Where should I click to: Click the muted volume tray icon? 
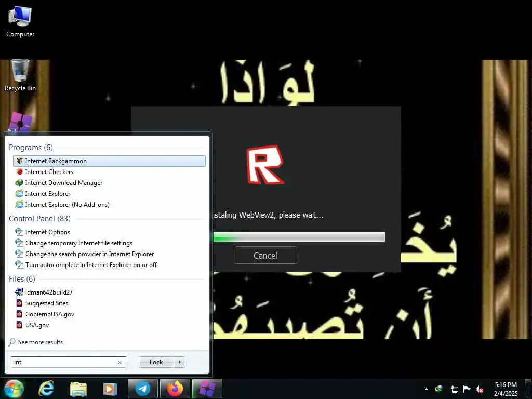[479, 389]
